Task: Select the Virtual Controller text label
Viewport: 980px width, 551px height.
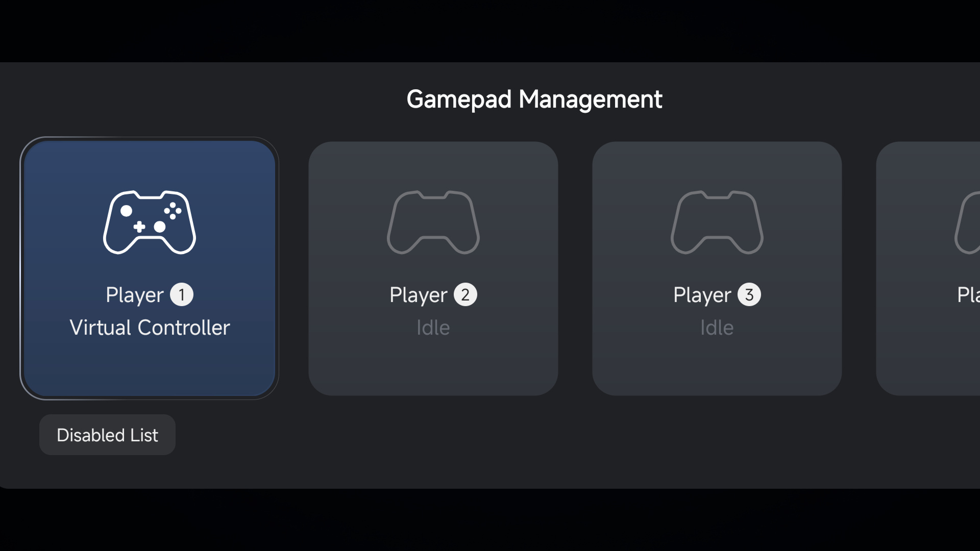Action: point(150,328)
